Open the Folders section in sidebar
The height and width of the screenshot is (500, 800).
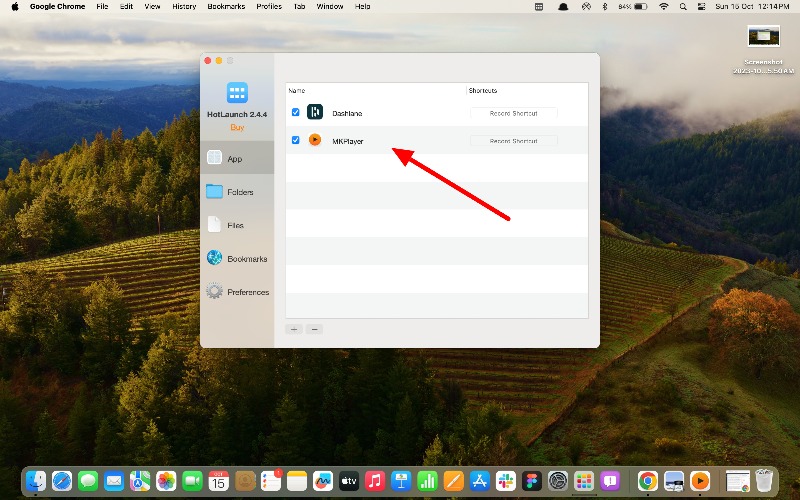point(237,192)
